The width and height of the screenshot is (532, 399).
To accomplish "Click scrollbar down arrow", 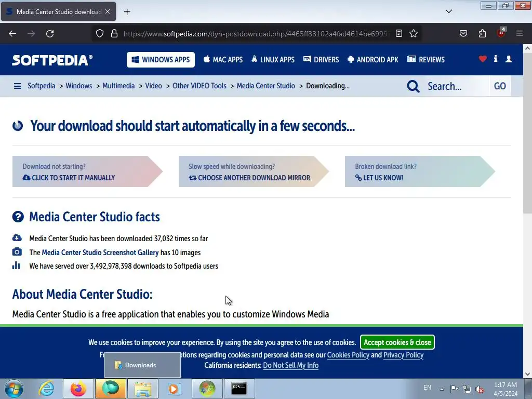I will click(527, 374).
